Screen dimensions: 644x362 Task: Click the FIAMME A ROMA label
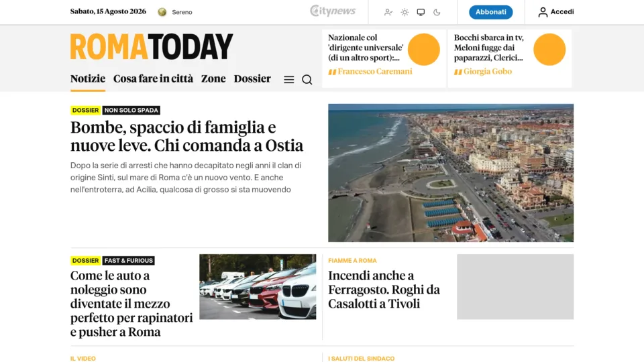tap(352, 261)
